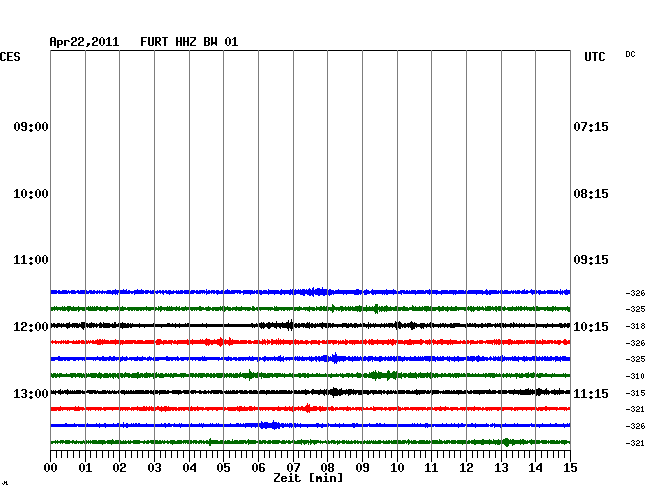The height and width of the screenshot is (494, 650).
Task: Select the UTC time label "08:15"
Action: pyautogui.click(x=591, y=194)
